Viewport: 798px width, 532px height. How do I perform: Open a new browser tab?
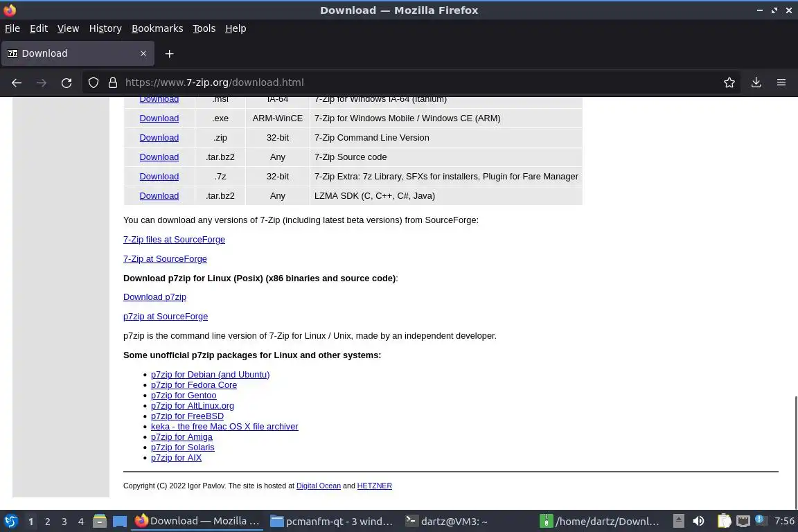[x=170, y=53]
